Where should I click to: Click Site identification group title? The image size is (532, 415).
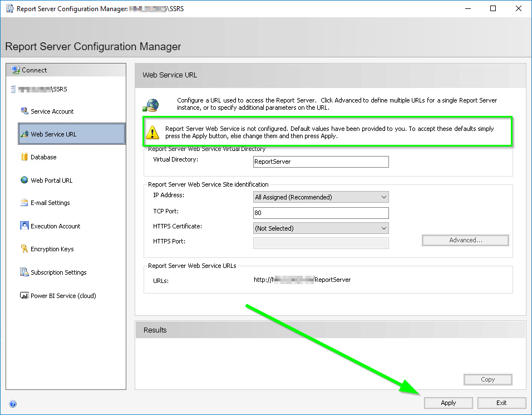208,184
